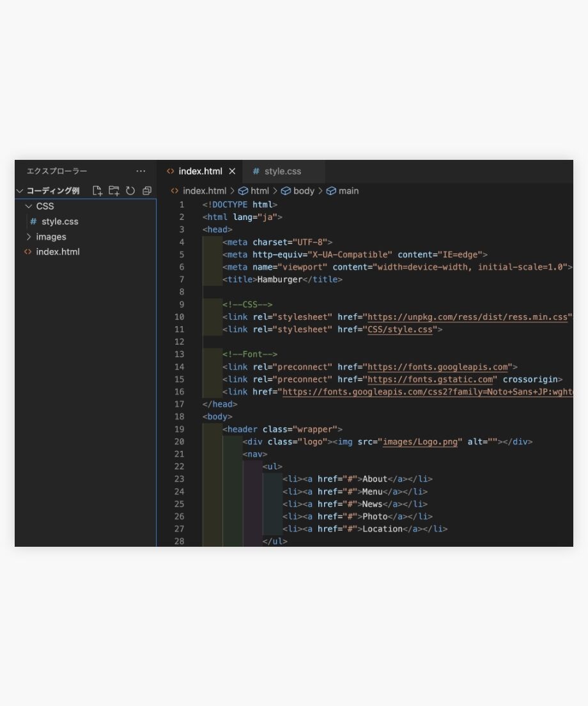The height and width of the screenshot is (706, 588).
Task: Collapse all folders in explorer
Action: click(146, 191)
